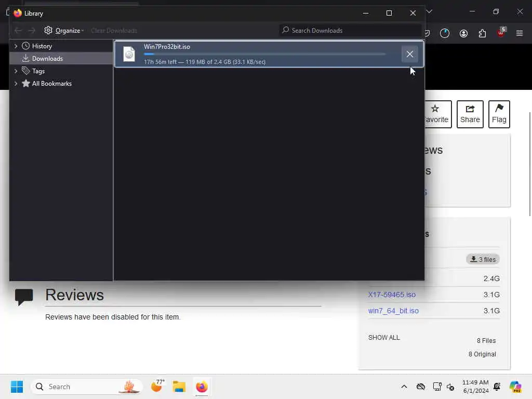This screenshot has height=399, width=532.
Task: Click the SHOW ALL files link
Action: click(384, 338)
